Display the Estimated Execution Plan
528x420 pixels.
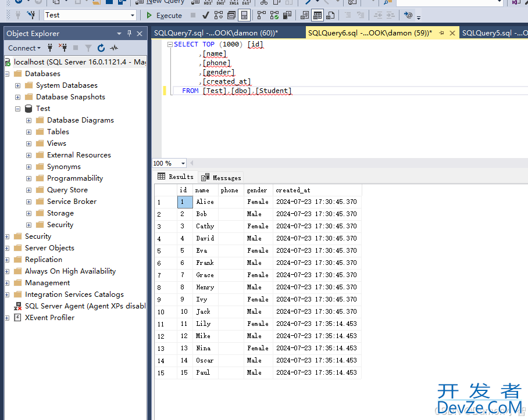[219, 16]
